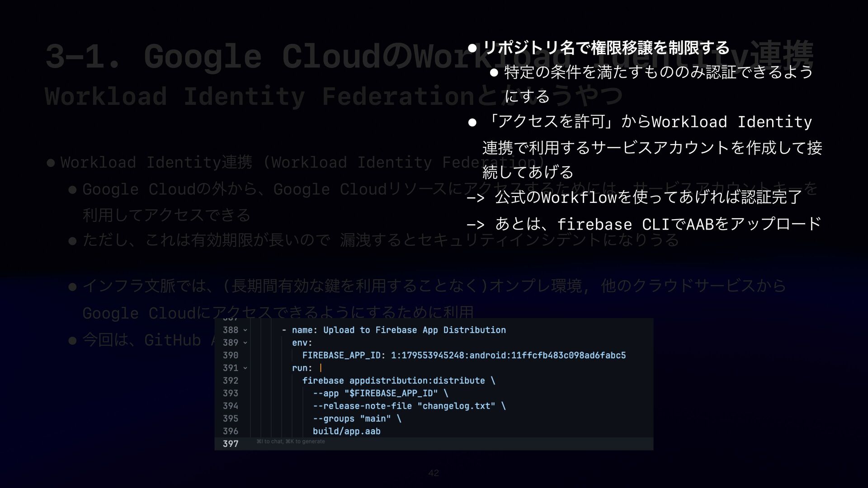Image resolution: width=868 pixels, height=488 pixels.
Task: Place cursor on empty line 397 hint
Action: [291, 442]
